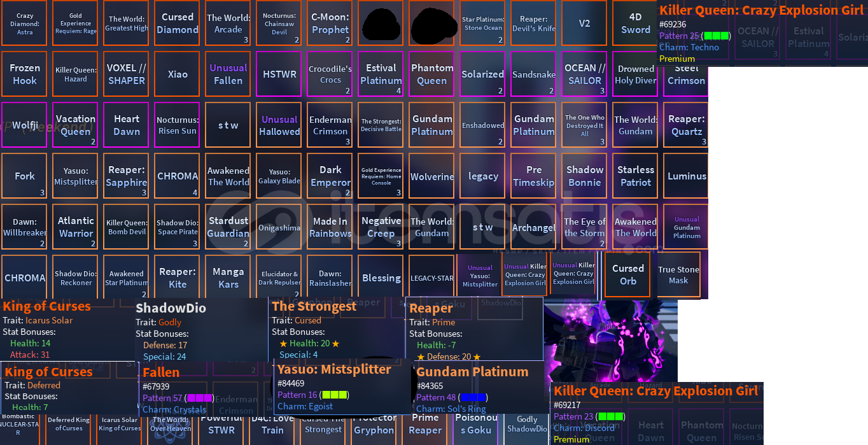Select the Unusual Gundam Platinum slot
This screenshot has height=445, width=868.
click(686, 227)
